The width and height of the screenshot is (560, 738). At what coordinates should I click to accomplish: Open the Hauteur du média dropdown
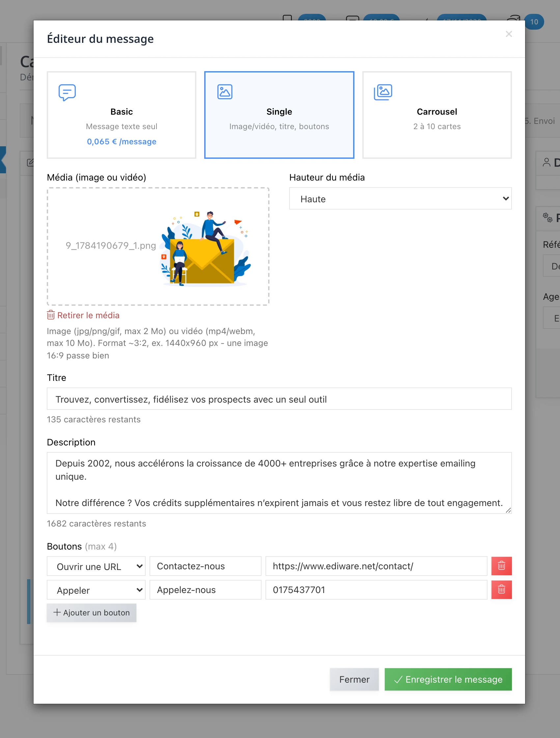400,199
